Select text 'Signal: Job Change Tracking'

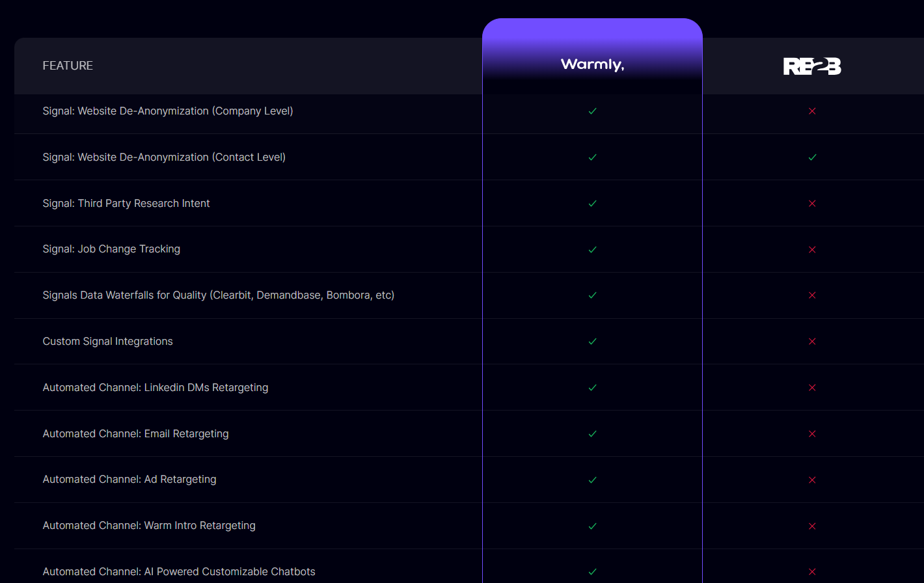coord(111,249)
